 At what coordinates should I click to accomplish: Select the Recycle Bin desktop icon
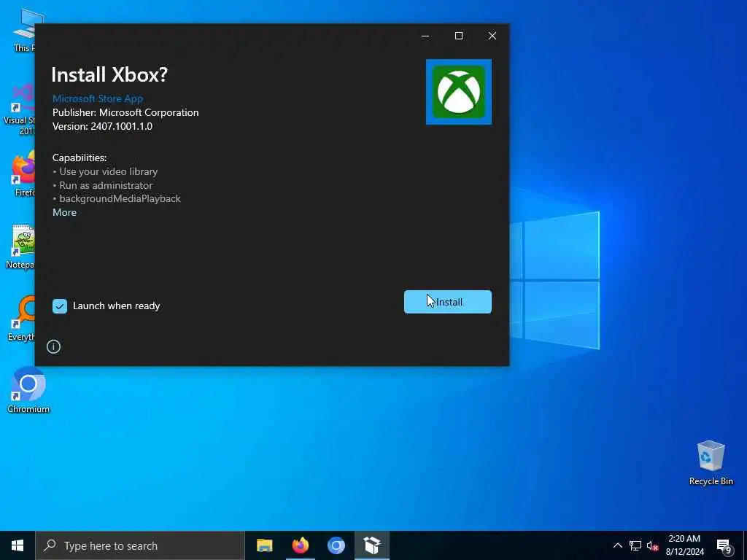click(711, 463)
